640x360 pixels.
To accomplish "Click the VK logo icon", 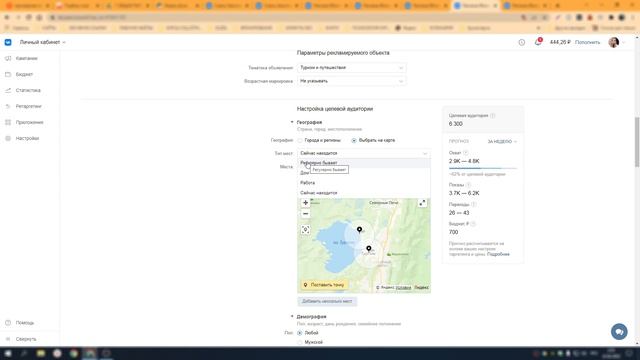I will [8, 42].
